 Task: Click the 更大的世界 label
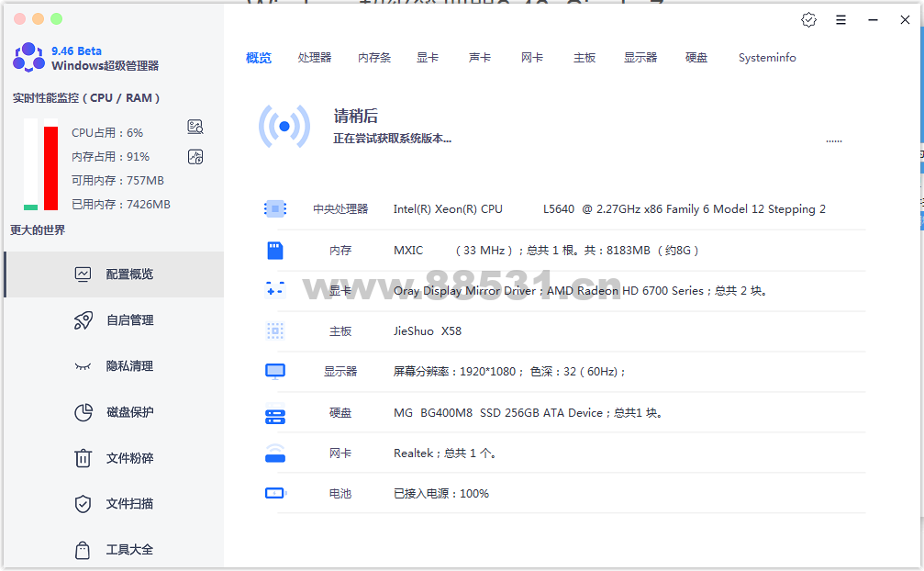click(38, 230)
